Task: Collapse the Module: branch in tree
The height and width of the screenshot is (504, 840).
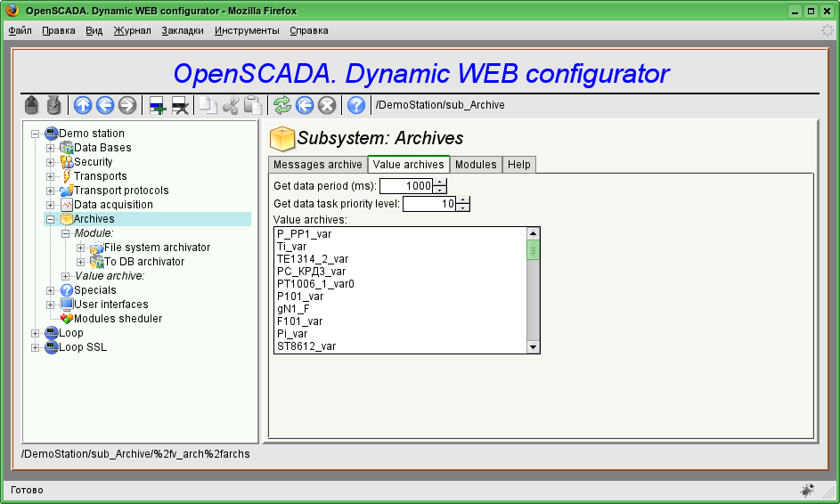Action: 65,233
